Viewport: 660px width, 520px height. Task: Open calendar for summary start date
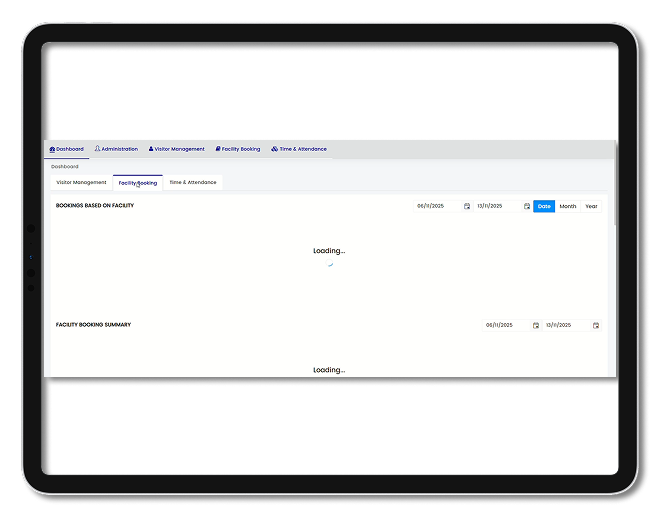click(536, 325)
